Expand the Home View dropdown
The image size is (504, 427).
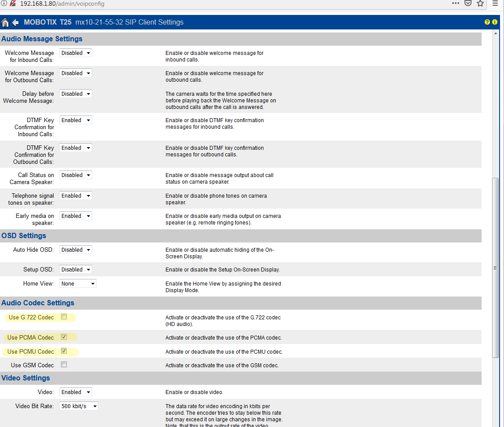78,284
